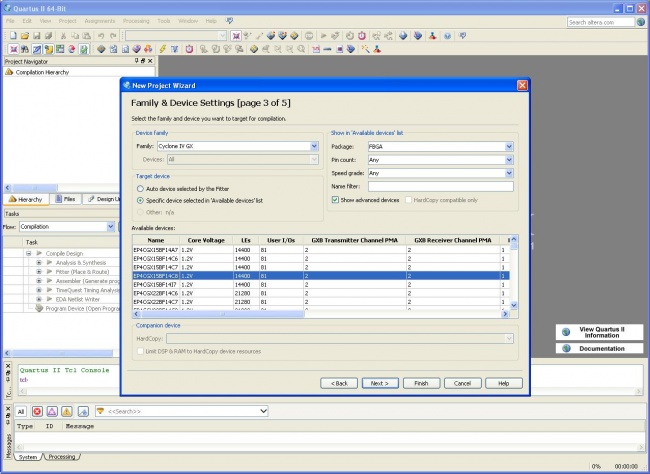
Task: Click the magic wand icon
Action: 365,49
